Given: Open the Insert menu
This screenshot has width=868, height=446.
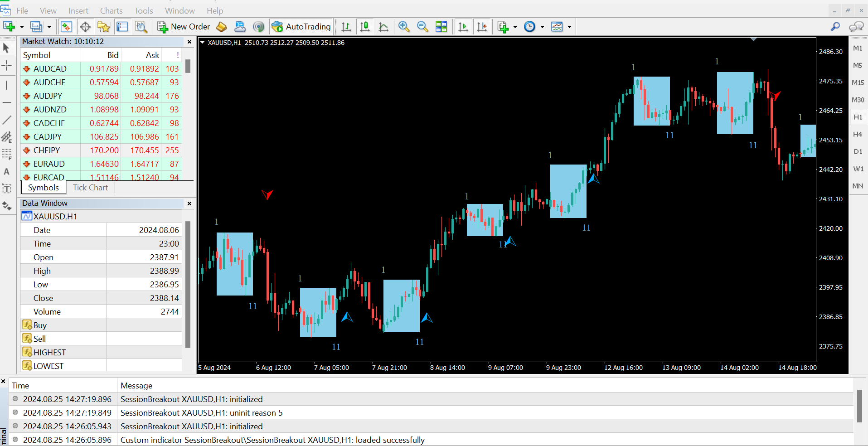Looking at the screenshot, I should (78, 10).
